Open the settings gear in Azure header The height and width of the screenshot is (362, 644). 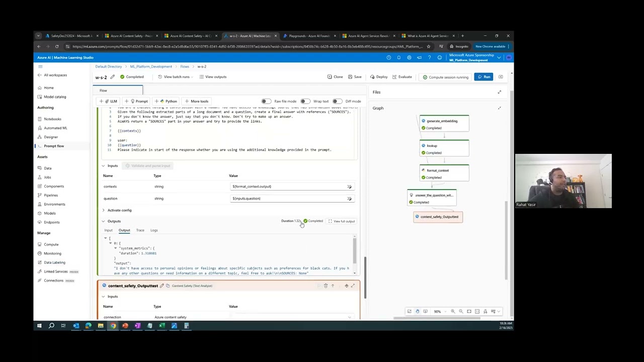pos(409,57)
